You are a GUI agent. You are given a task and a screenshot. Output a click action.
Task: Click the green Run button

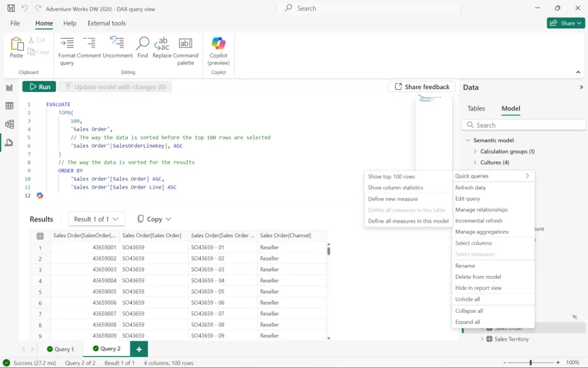click(40, 87)
